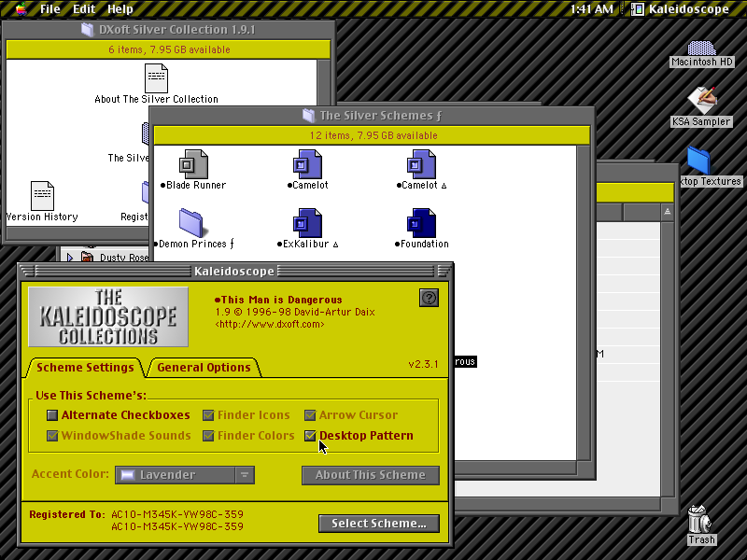Screen dimensions: 747x560
Task: Click the 1:41 AM menu bar clock
Action: coord(591,8)
